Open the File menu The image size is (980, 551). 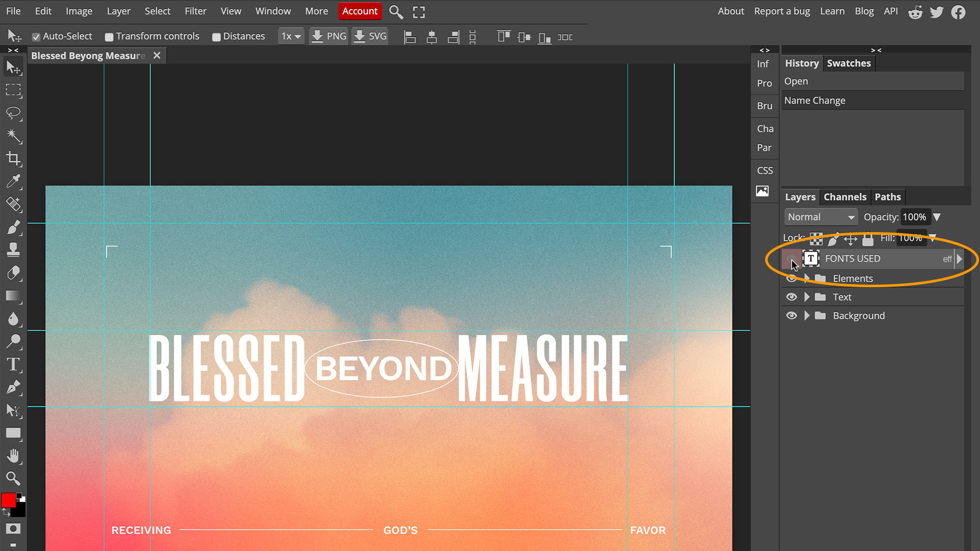click(13, 11)
